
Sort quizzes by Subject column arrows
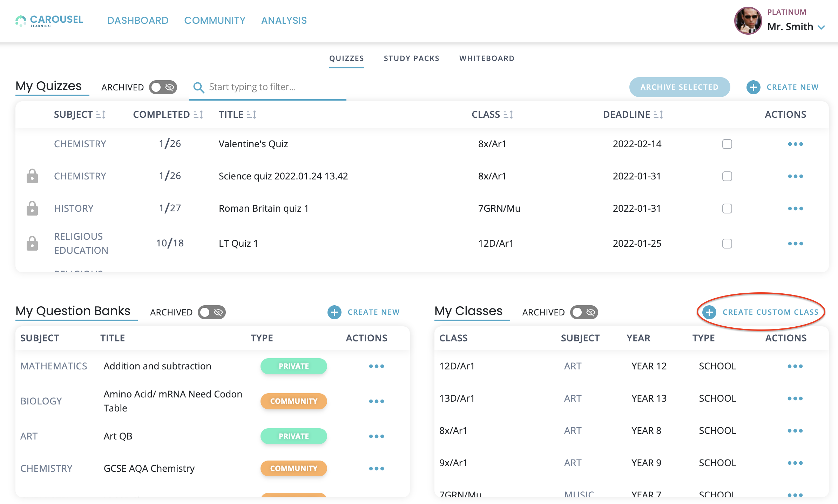[x=101, y=115]
